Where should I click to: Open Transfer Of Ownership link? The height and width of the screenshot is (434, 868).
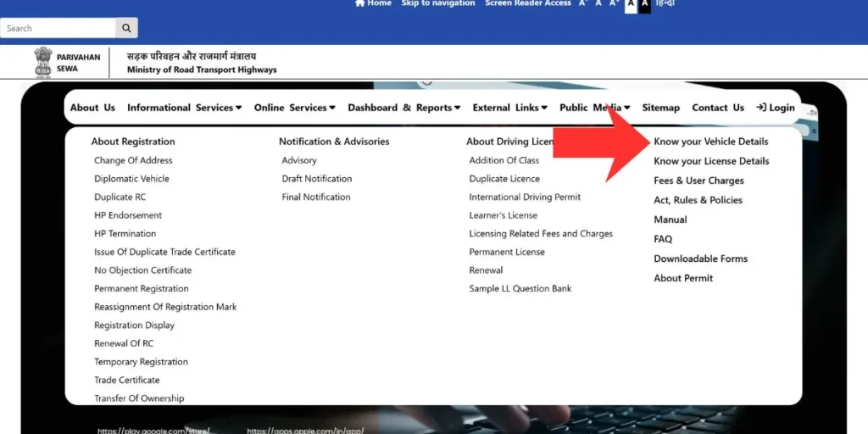pos(139,398)
